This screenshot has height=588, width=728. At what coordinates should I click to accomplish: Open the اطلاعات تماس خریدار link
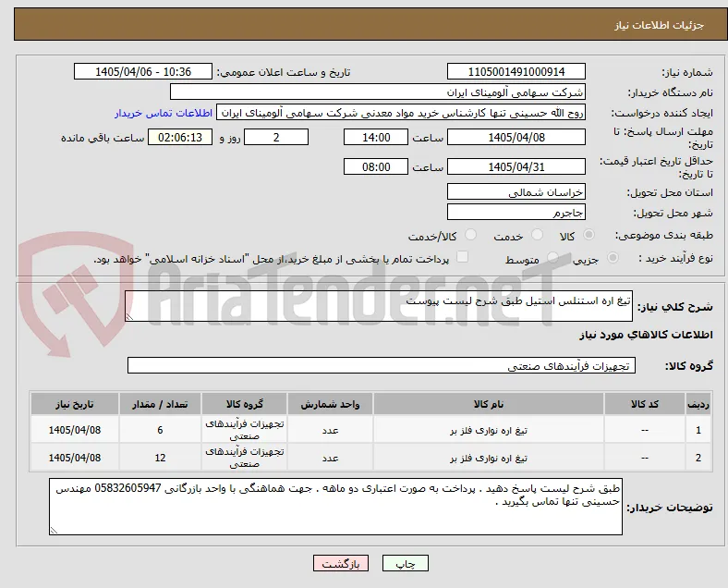[x=164, y=113]
